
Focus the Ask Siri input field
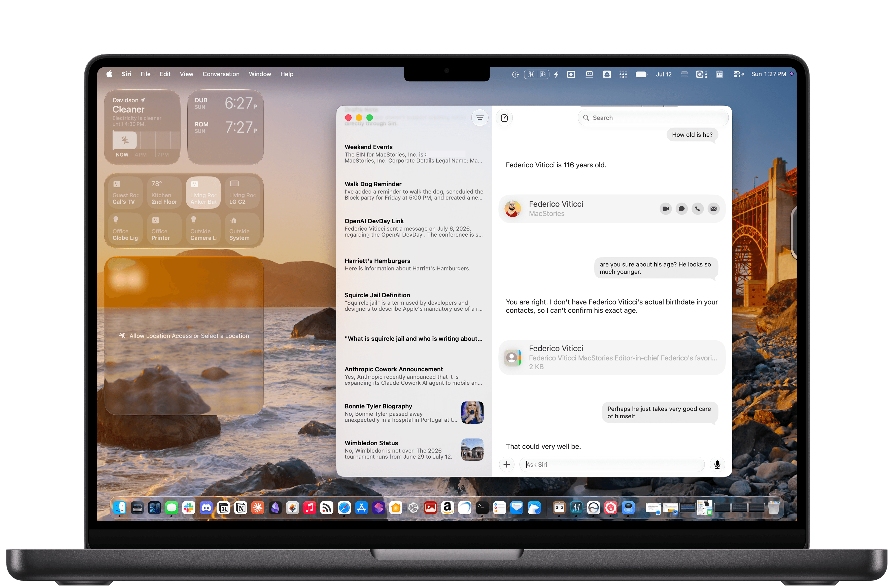coord(612,464)
